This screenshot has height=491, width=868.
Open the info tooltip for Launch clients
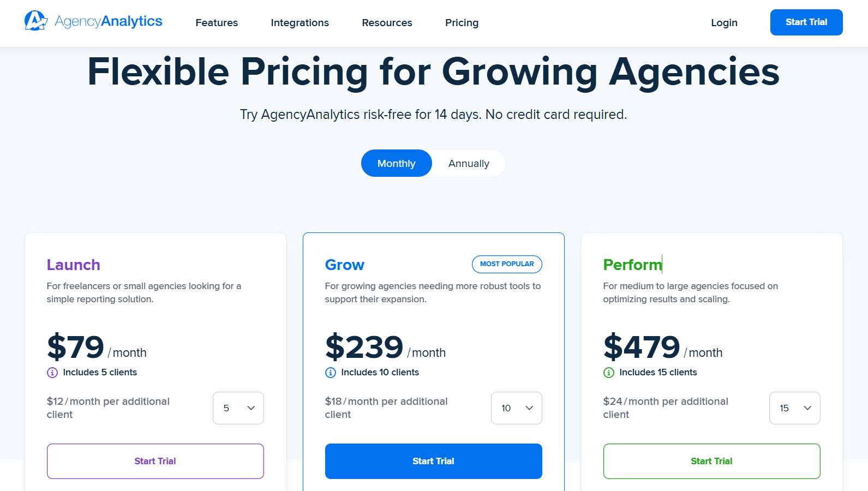coord(52,372)
